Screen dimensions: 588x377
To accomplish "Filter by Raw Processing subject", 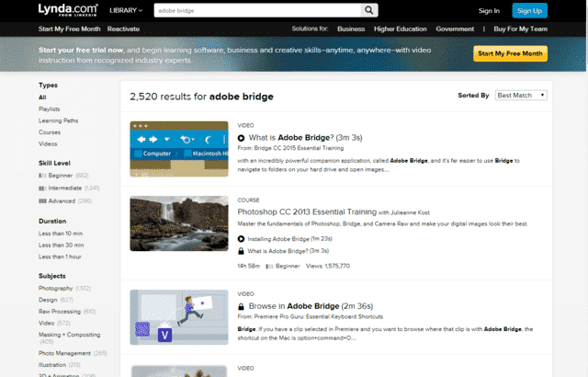I will (x=60, y=312).
